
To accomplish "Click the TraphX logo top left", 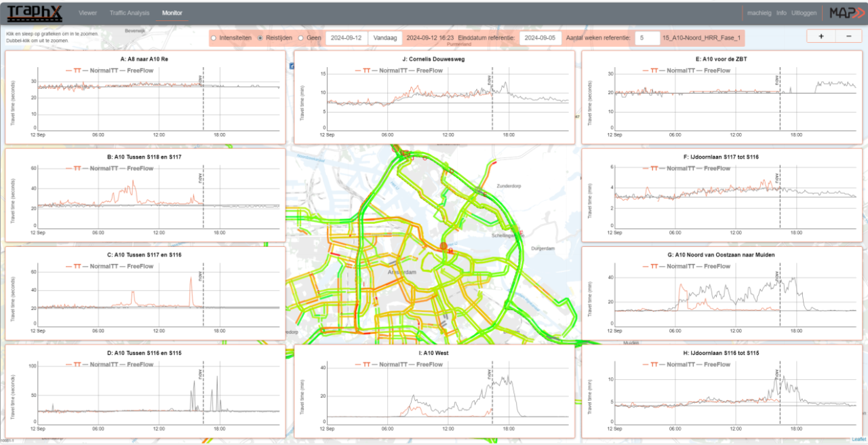I will (35, 12).
